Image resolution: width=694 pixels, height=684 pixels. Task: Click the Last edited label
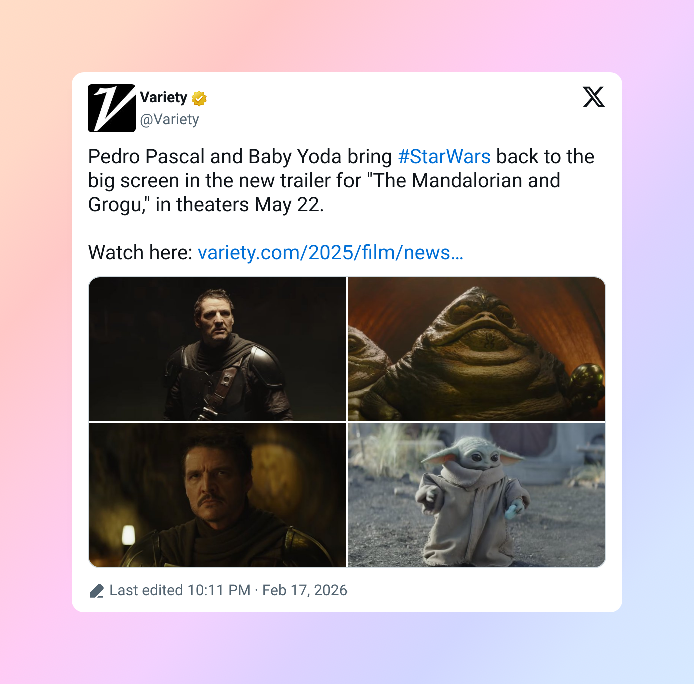click(x=146, y=590)
